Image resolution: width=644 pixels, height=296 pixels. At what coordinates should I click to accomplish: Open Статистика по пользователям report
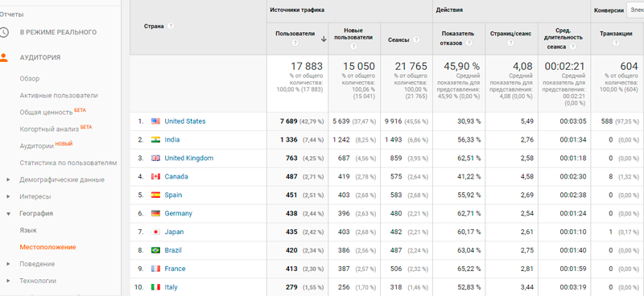coord(68,163)
